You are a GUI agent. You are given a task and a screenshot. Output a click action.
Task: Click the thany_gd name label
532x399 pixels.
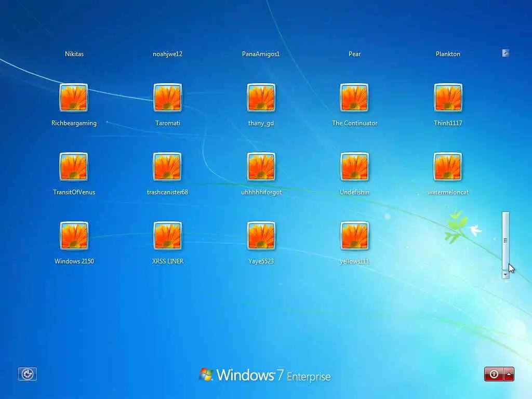click(261, 123)
